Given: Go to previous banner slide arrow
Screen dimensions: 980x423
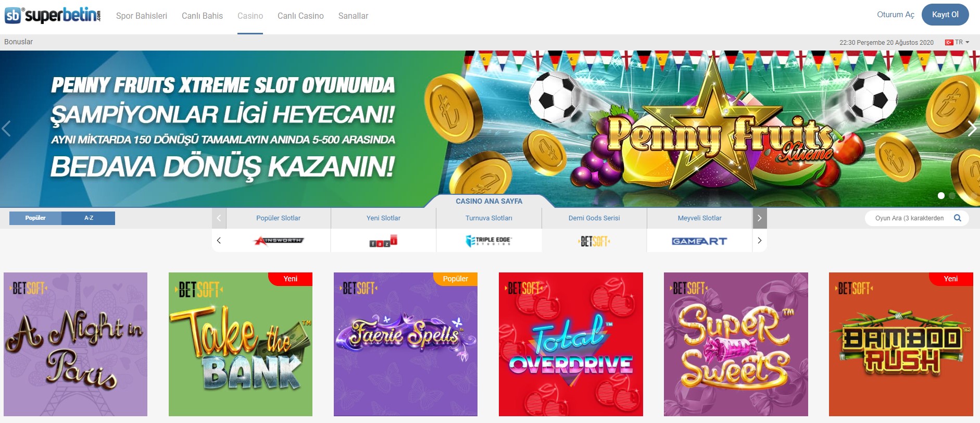Looking at the screenshot, I should (7, 128).
